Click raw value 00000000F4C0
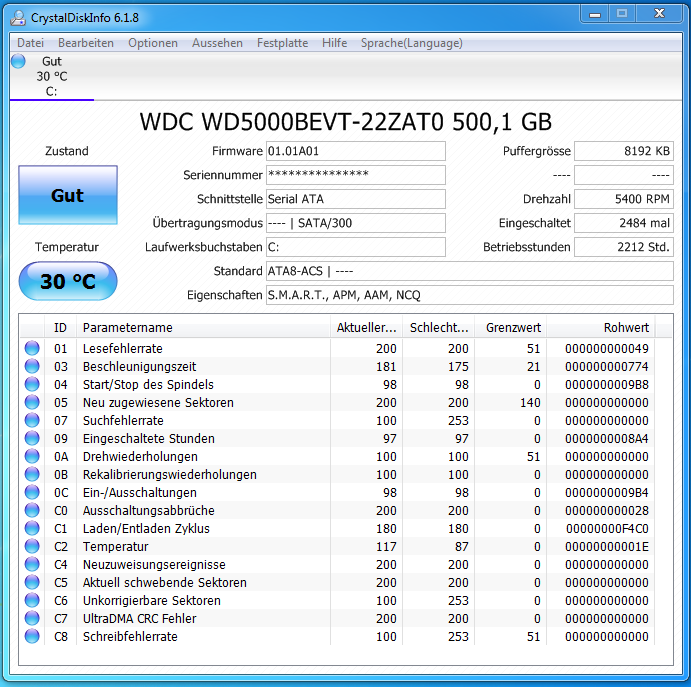 (x=607, y=529)
